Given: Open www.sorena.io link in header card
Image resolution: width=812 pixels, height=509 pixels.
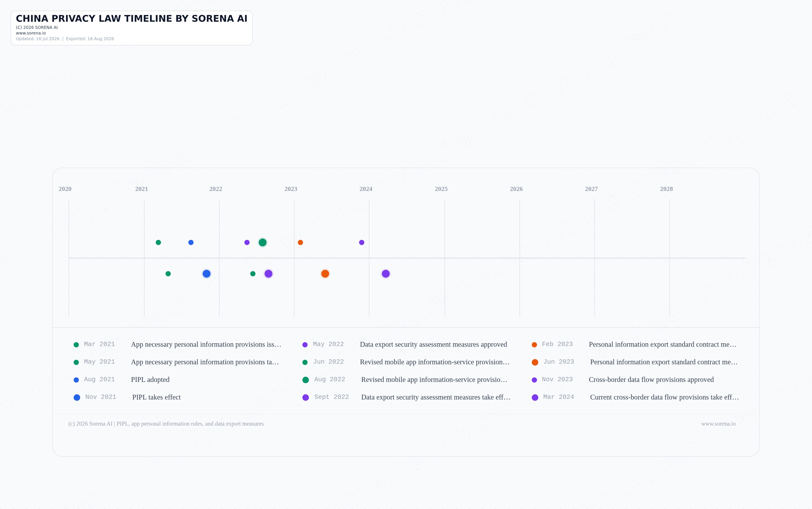Looking at the screenshot, I should pos(31,33).
